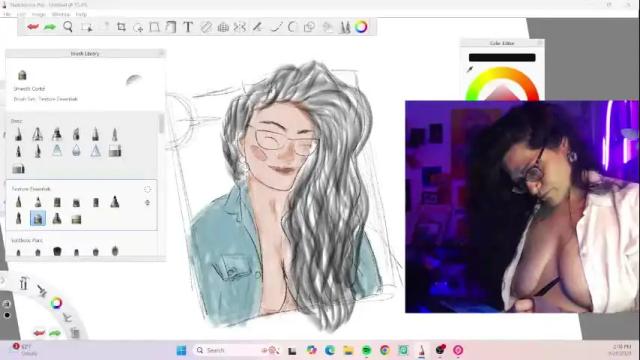
Task: Open Spotify from the taskbar
Action: pyautogui.click(x=367, y=350)
